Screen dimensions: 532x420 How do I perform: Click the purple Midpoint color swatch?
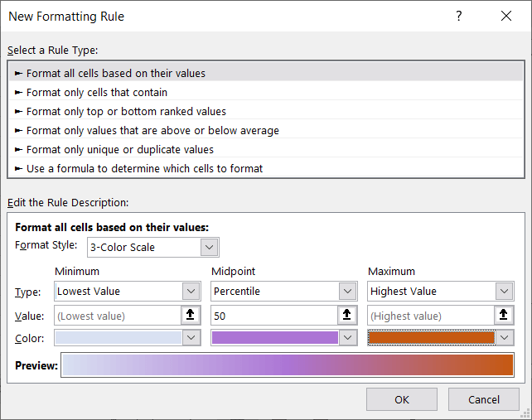click(x=275, y=338)
